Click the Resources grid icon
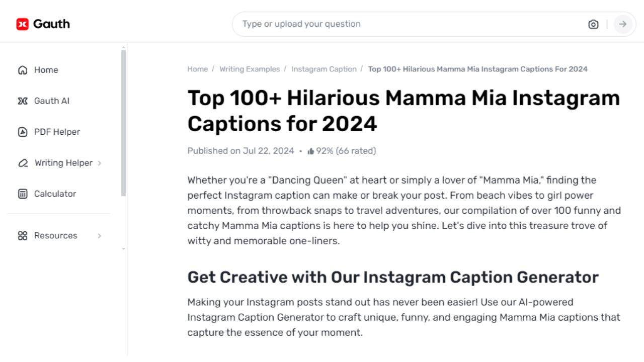Image resolution: width=644 pixels, height=362 pixels. [22, 235]
